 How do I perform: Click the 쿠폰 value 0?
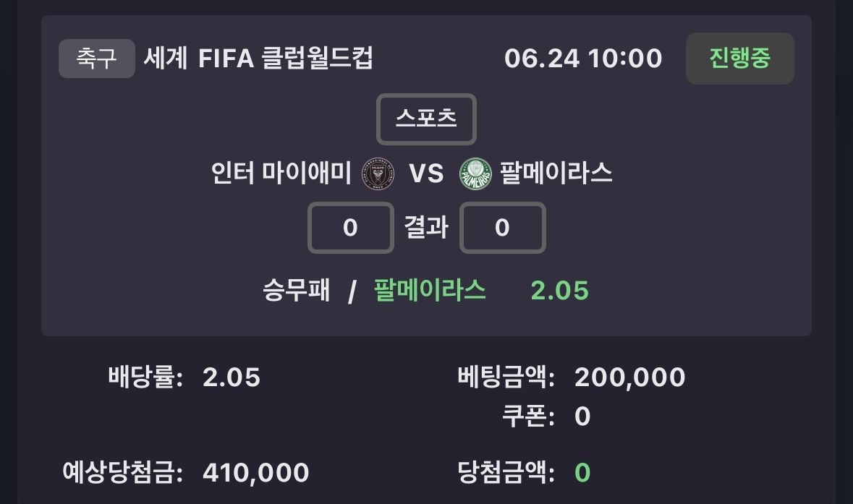(x=582, y=417)
